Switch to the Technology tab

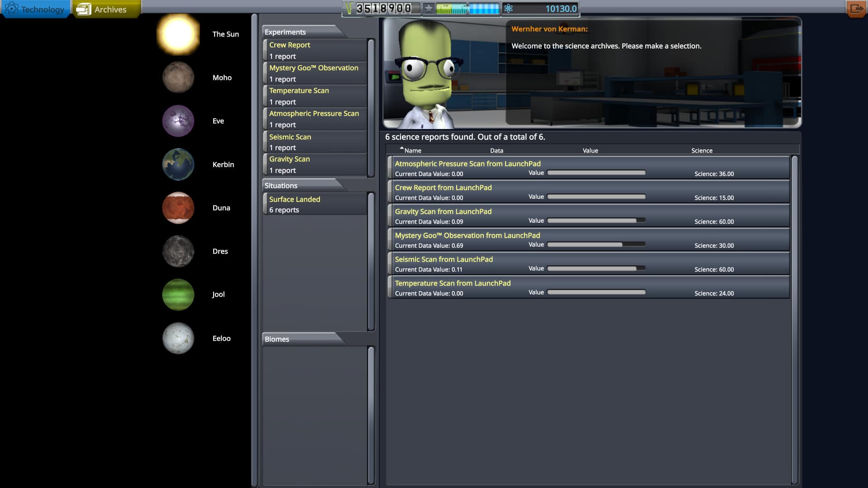[x=35, y=9]
